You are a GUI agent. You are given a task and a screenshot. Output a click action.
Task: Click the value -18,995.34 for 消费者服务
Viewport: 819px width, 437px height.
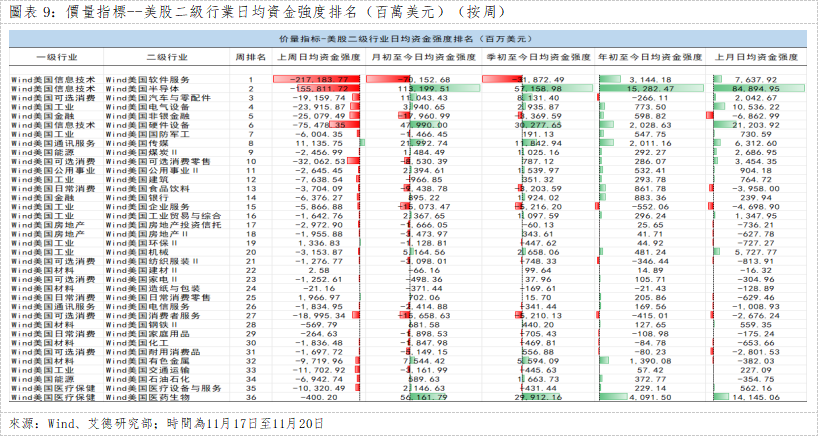point(319,316)
